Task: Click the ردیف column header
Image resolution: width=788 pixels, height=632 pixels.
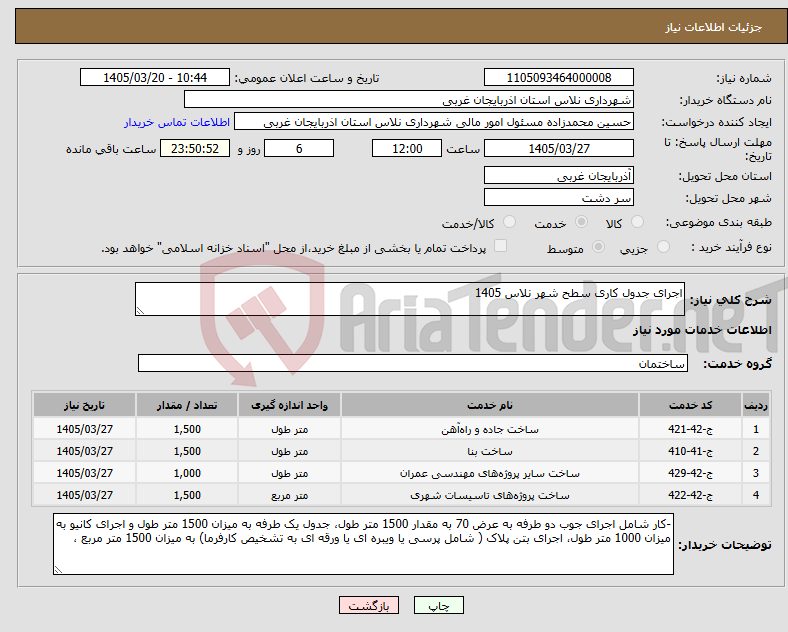Action: [x=756, y=405]
